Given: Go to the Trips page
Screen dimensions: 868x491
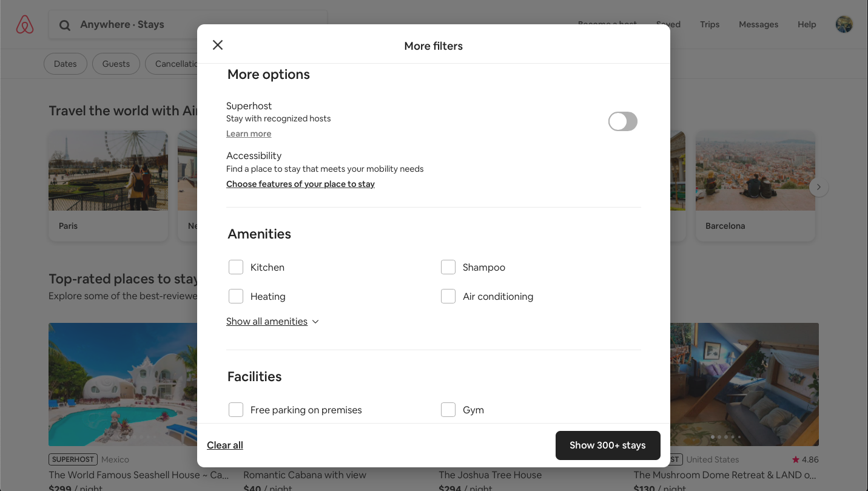Looking at the screenshot, I should click(x=709, y=24).
